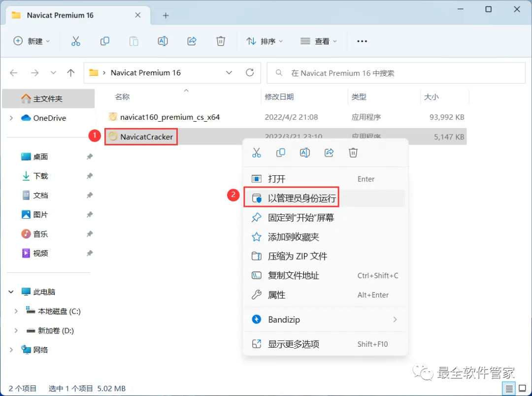Refresh the current folder
532x396 pixels.
(x=250, y=72)
